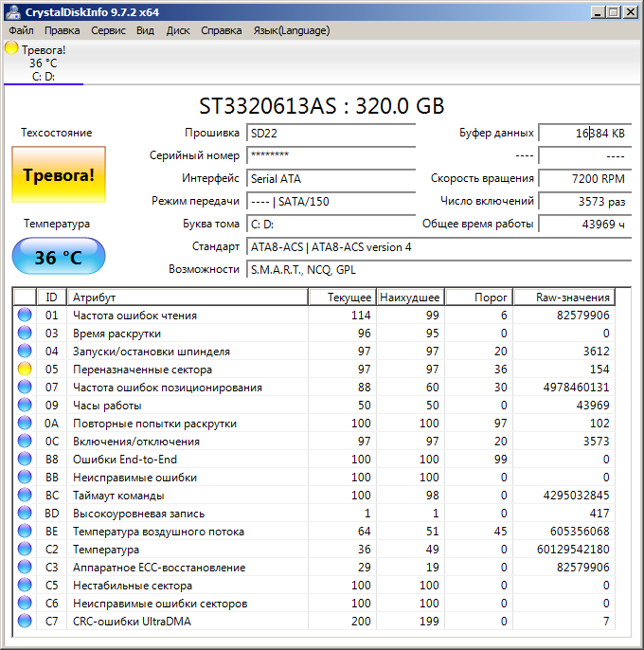This screenshot has height=650, width=644.
Task: Click blue status icon for attribute C2
Action: 25,550
